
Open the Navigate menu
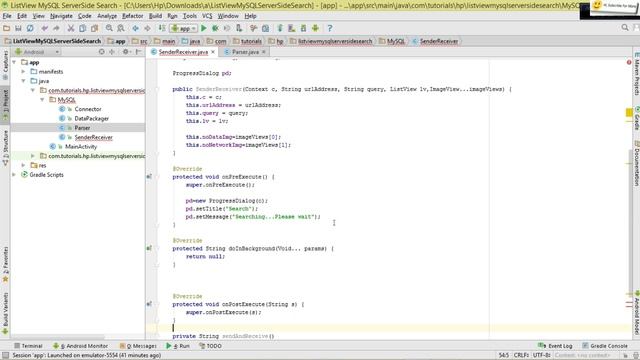click(x=61, y=16)
